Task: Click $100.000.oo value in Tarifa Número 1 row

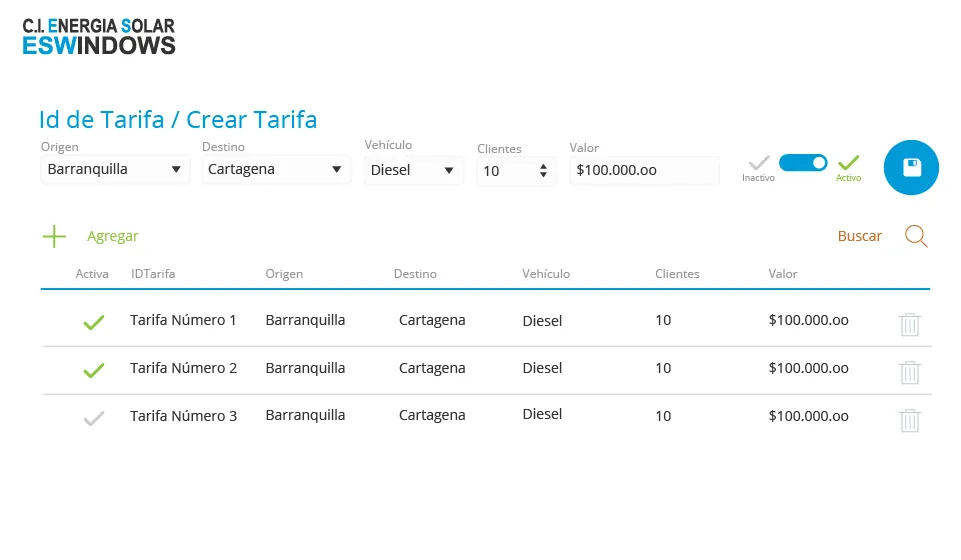Action: click(808, 320)
